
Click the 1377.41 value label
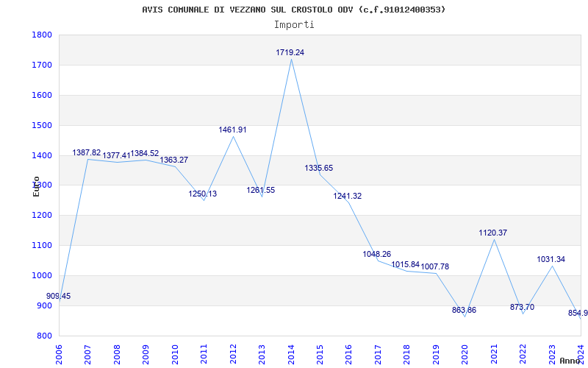[x=117, y=156]
